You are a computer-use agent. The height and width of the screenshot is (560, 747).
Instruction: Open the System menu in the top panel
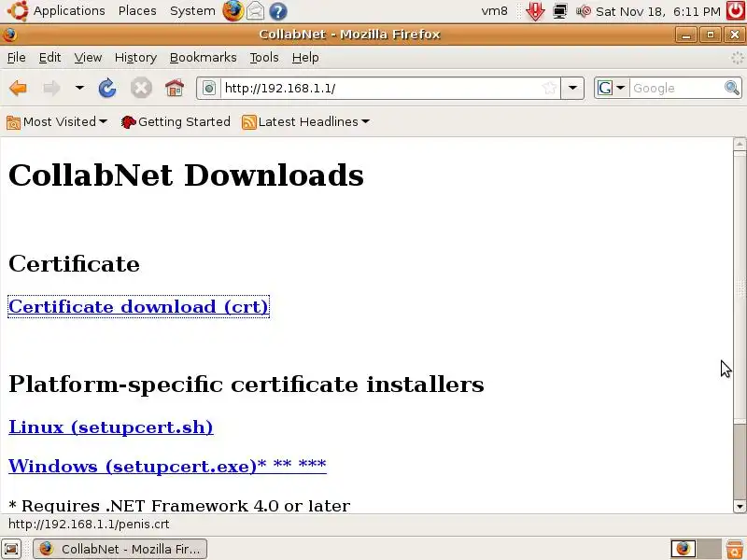tap(192, 10)
